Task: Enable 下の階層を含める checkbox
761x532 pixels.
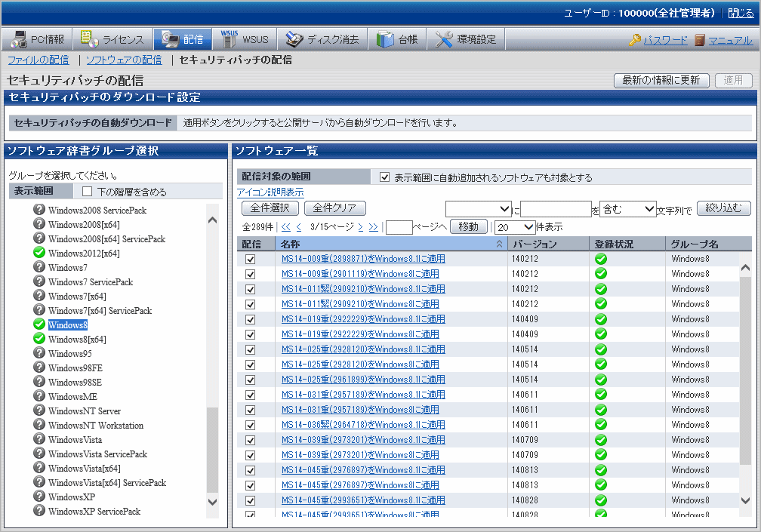Action: [88, 192]
